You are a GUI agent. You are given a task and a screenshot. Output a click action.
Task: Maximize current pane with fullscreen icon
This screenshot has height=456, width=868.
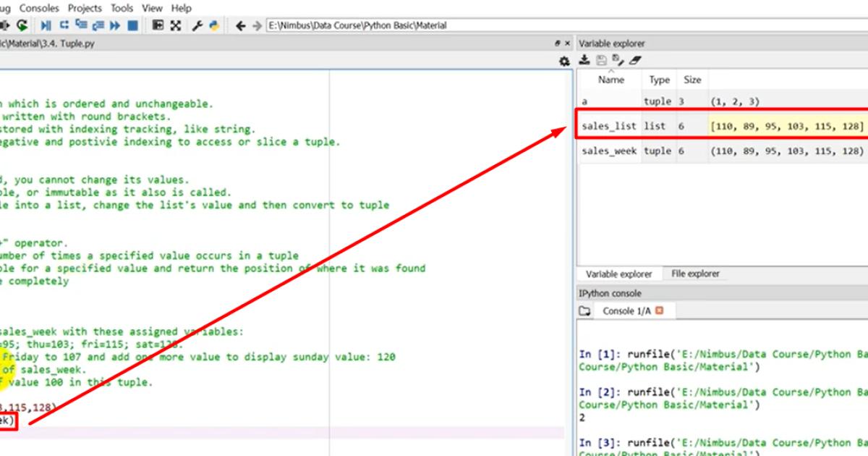coord(175,25)
